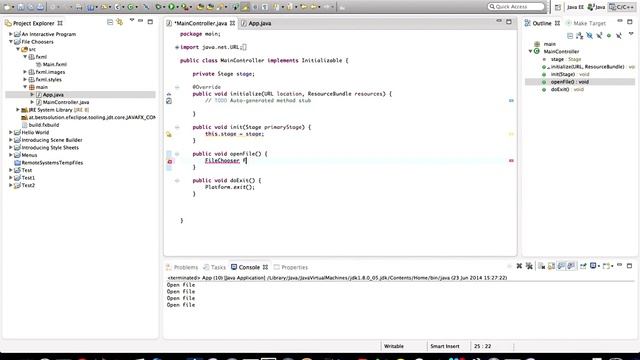Select the MainController.java editor tab
The image size is (640, 360).
(x=201, y=23)
